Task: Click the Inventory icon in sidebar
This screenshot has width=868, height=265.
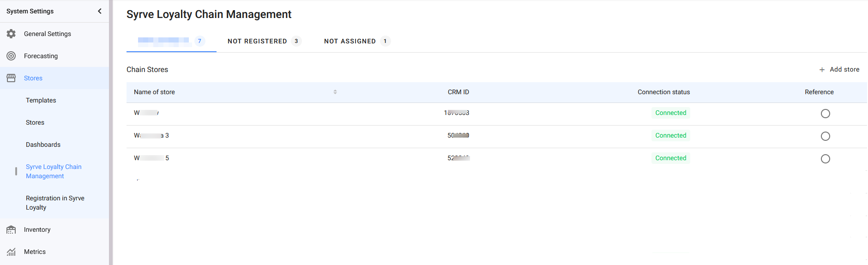Action: [x=11, y=229]
